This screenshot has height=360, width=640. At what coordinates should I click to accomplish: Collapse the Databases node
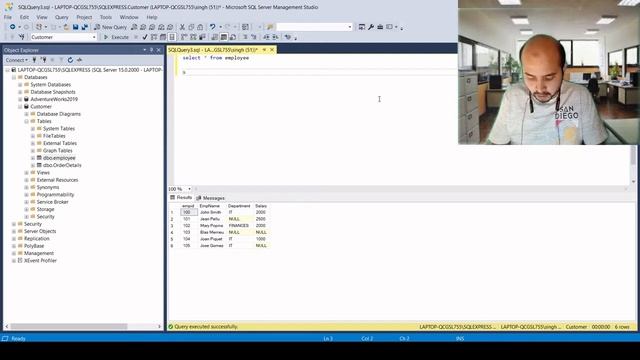[x=14, y=77]
